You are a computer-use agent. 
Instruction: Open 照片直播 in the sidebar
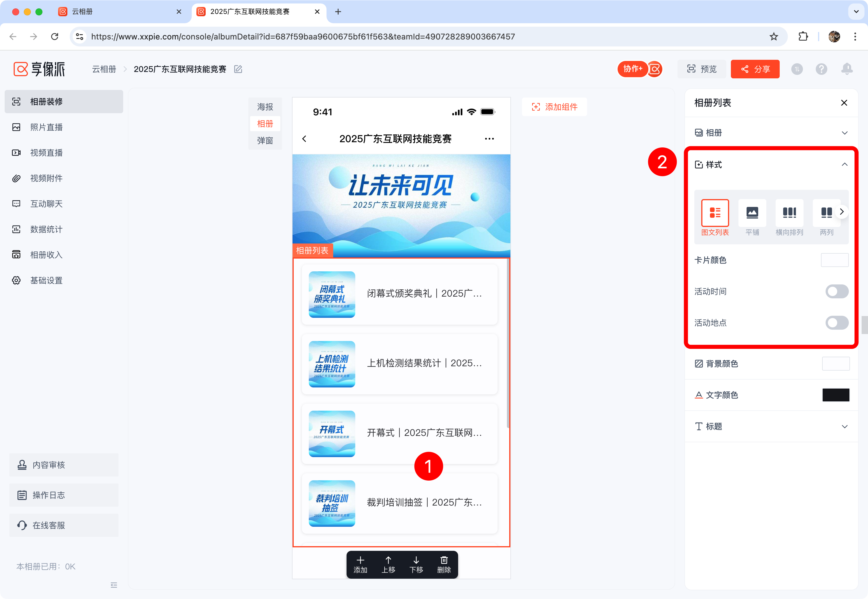(x=46, y=127)
